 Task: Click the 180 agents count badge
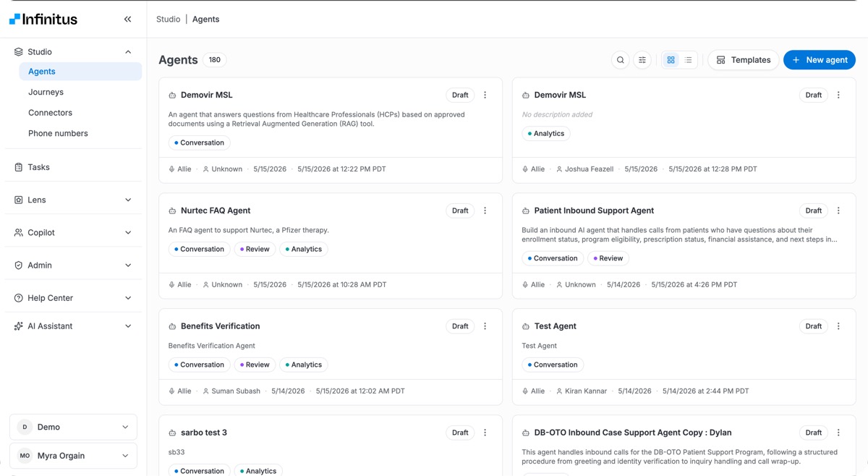click(x=215, y=60)
